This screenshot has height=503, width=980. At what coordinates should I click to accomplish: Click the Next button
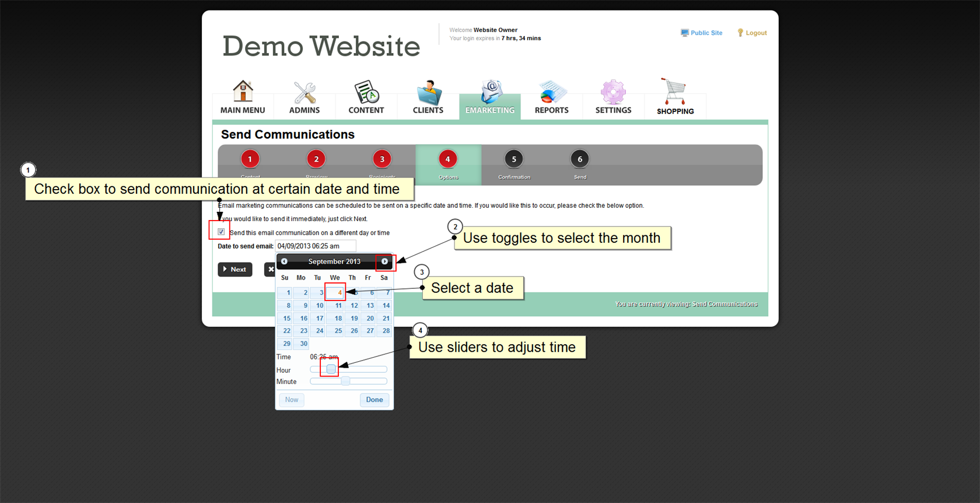[x=235, y=270]
